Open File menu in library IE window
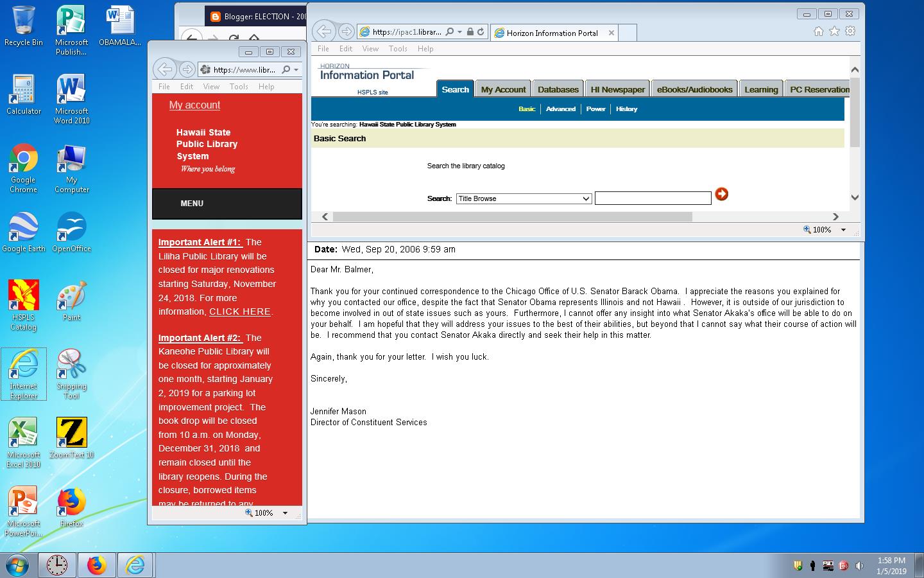 click(164, 86)
